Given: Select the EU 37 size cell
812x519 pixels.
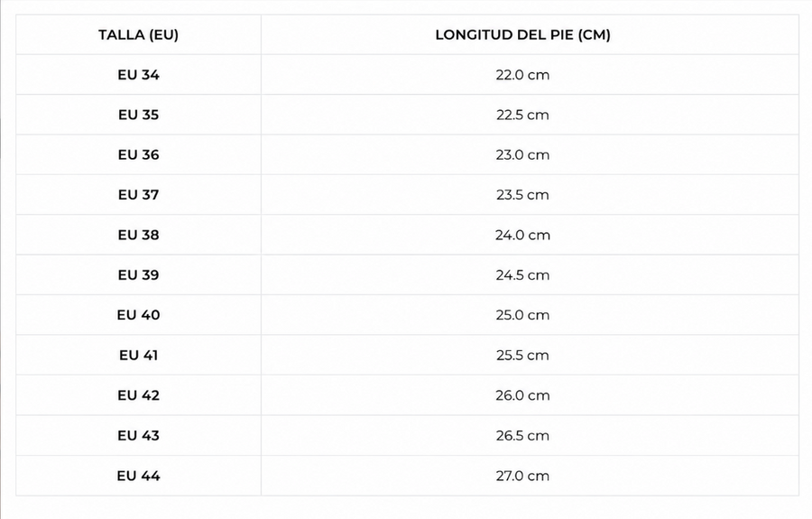Looking at the screenshot, I should tap(138, 195).
